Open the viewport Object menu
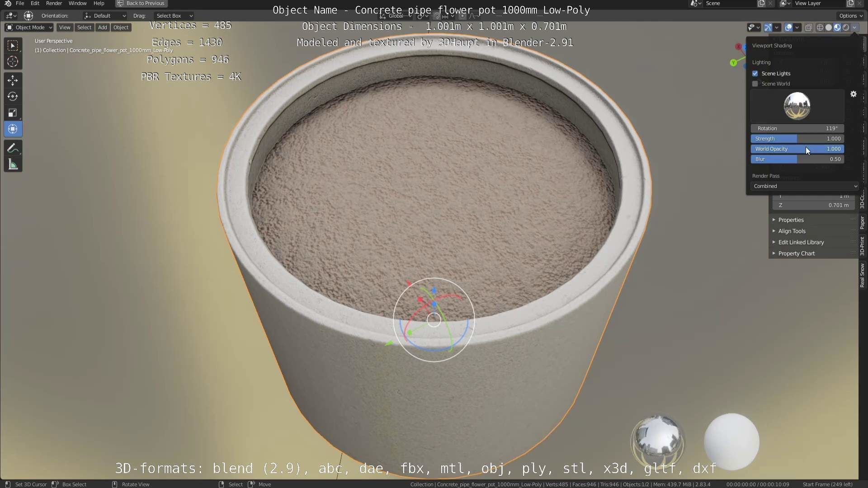This screenshot has height=488, width=868. pos(121,28)
